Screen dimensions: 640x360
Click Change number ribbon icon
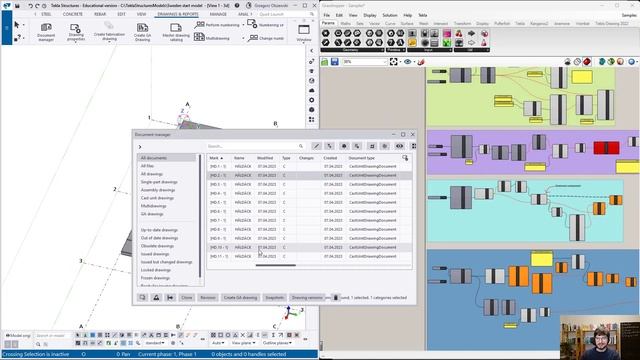[x=266, y=38]
